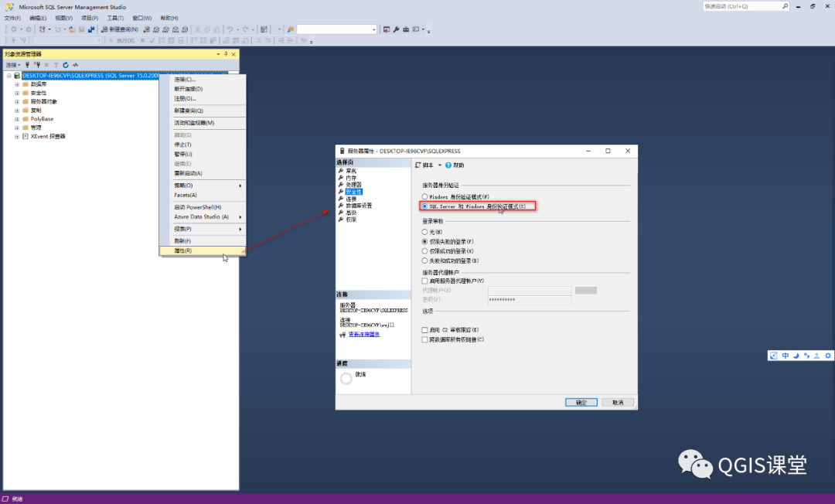This screenshot has width=835, height=504.
Task: Open the 脚本 dropdown arrow in dialog
Action: [x=440, y=165]
